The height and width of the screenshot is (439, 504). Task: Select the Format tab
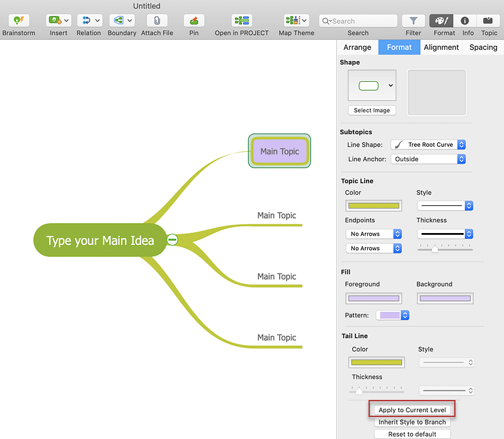coord(399,47)
